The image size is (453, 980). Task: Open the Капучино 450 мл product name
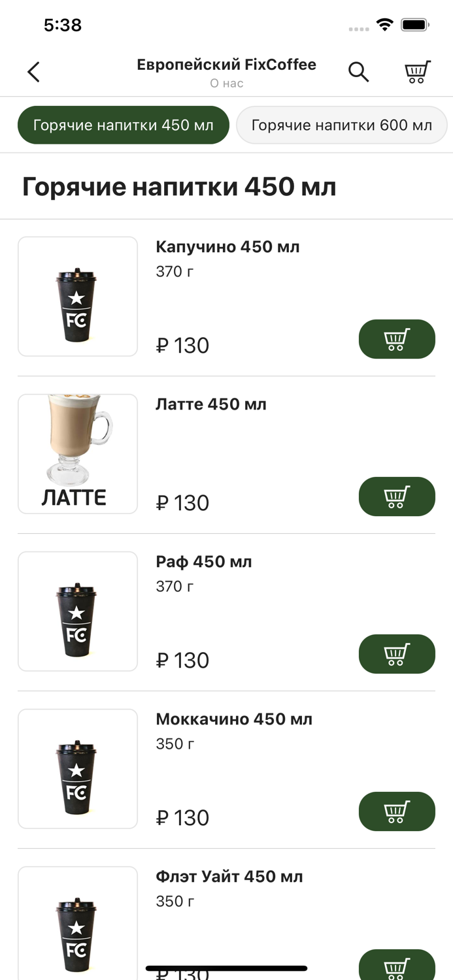227,247
